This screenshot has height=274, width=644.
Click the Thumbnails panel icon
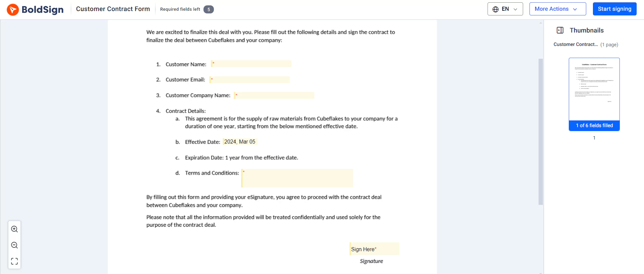560,30
